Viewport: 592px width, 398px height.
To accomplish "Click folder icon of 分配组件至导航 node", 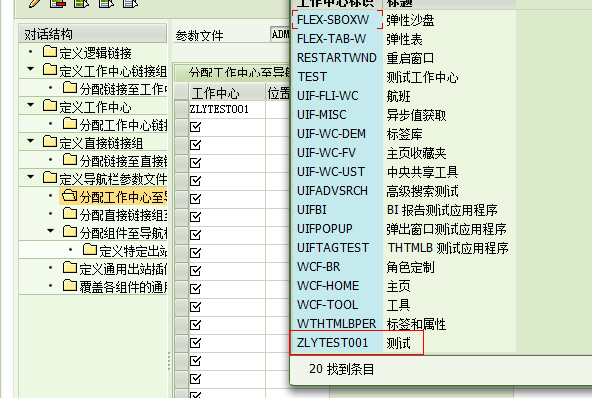I will point(70,231).
